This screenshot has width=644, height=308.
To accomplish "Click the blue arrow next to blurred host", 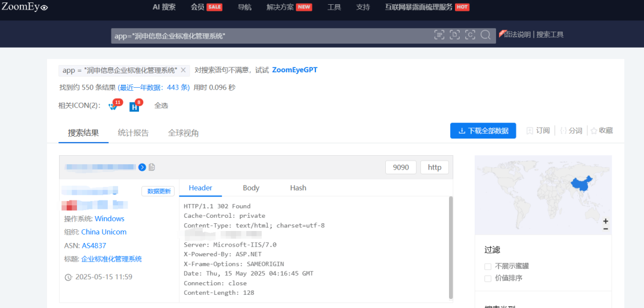I will tap(142, 167).
